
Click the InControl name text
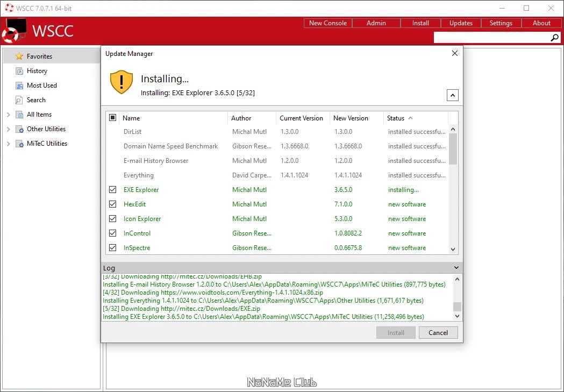pyautogui.click(x=137, y=233)
